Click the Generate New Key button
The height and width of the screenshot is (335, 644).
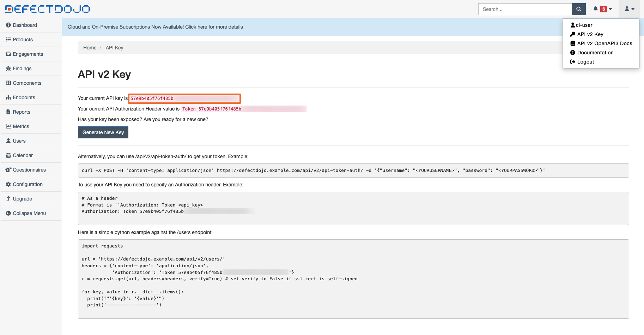click(x=103, y=132)
